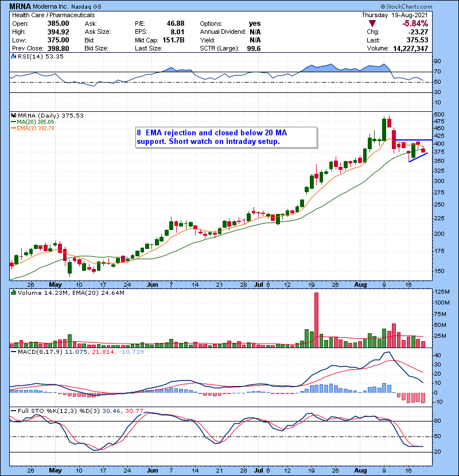Click the Open 385.00 value
This screenshot has height=476, width=459.
tap(58, 24)
